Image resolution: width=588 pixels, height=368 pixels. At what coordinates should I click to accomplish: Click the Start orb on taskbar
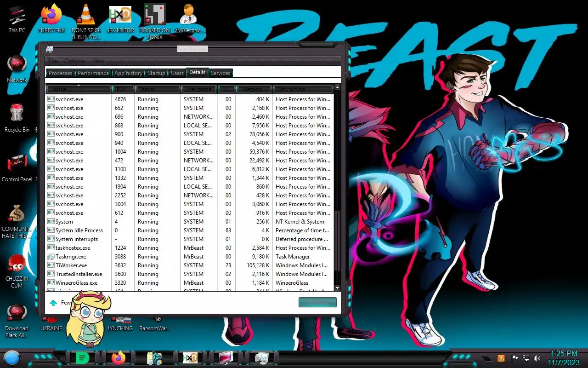click(12, 357)
